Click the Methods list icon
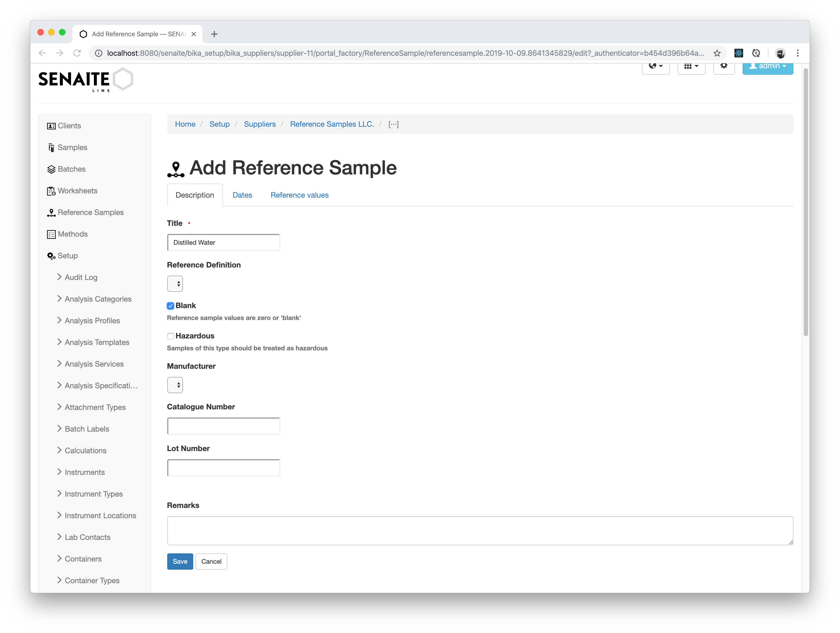840x633 pixels. [51, 234]
